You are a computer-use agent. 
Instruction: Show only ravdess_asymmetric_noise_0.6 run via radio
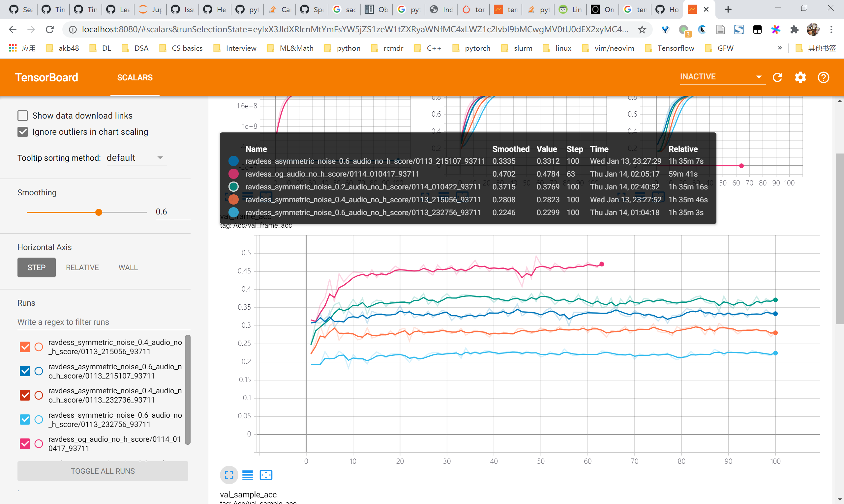coord(39,371)
